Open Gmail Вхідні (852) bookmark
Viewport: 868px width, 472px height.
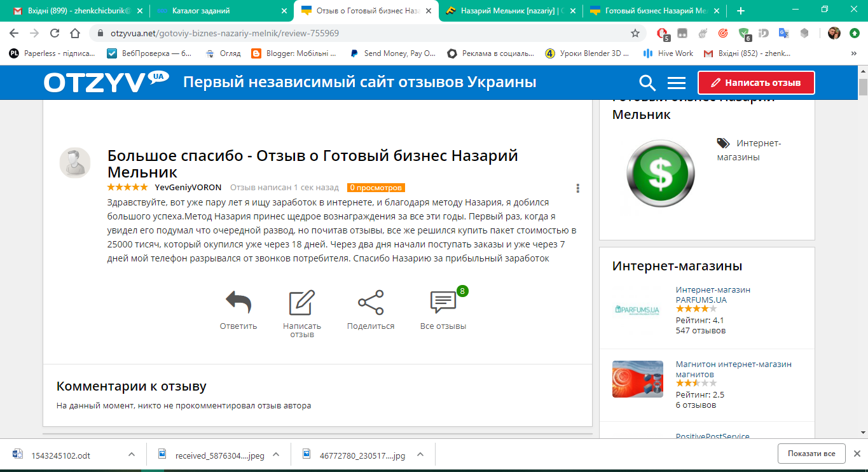(747, 53)
